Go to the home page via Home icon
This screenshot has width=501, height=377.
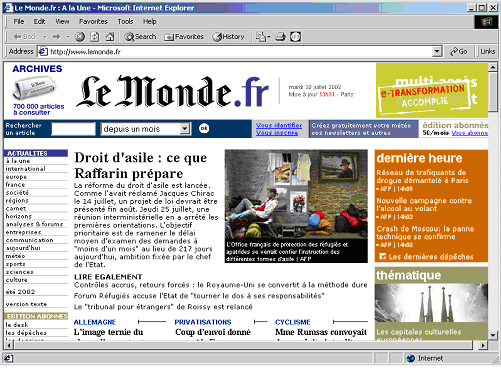[x=110, y=37]
